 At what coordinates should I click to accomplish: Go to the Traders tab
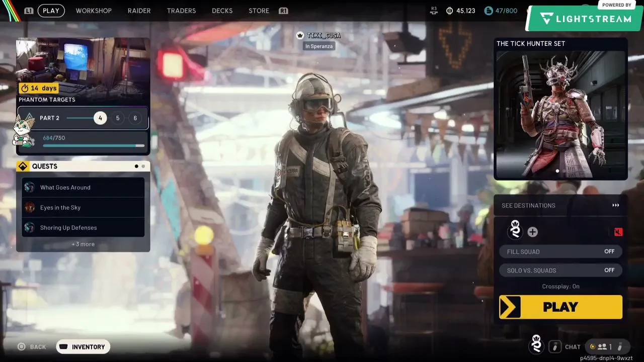point(181,11)
